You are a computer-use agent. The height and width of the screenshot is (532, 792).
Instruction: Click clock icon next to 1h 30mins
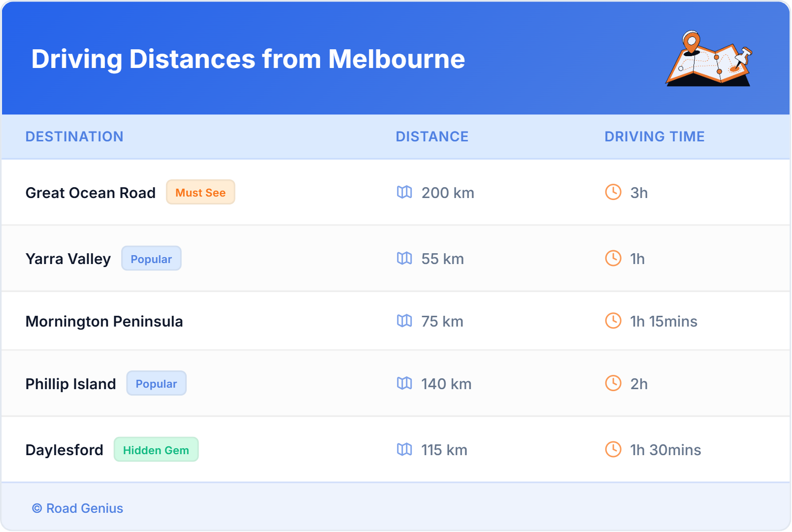(x=613, y=449)
